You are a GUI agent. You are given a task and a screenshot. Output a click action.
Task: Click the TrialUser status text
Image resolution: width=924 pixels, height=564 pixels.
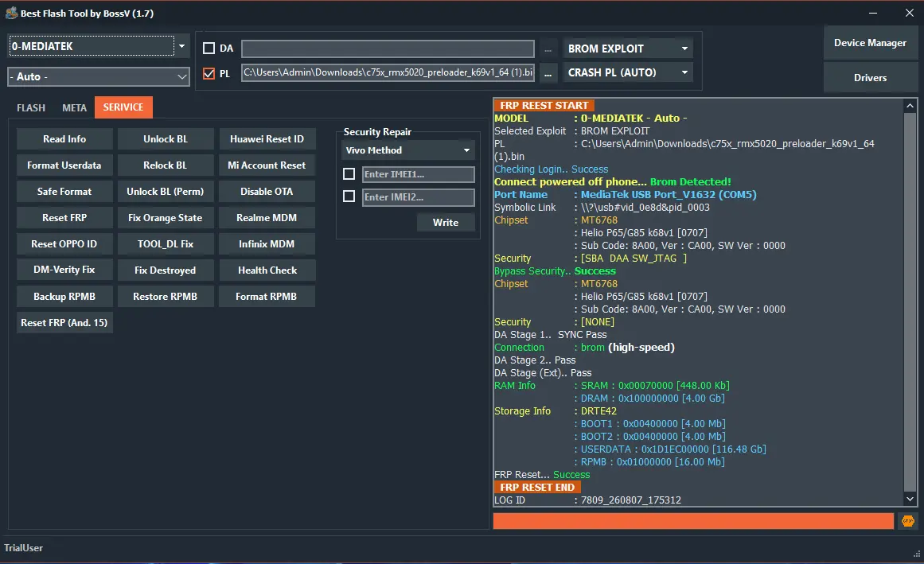click(x=24, y=548)
